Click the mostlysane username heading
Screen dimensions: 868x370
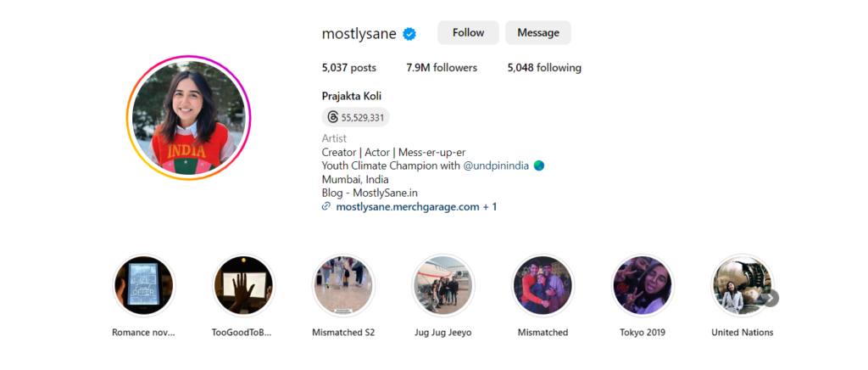pyautogui.click(x=359, y=34)
